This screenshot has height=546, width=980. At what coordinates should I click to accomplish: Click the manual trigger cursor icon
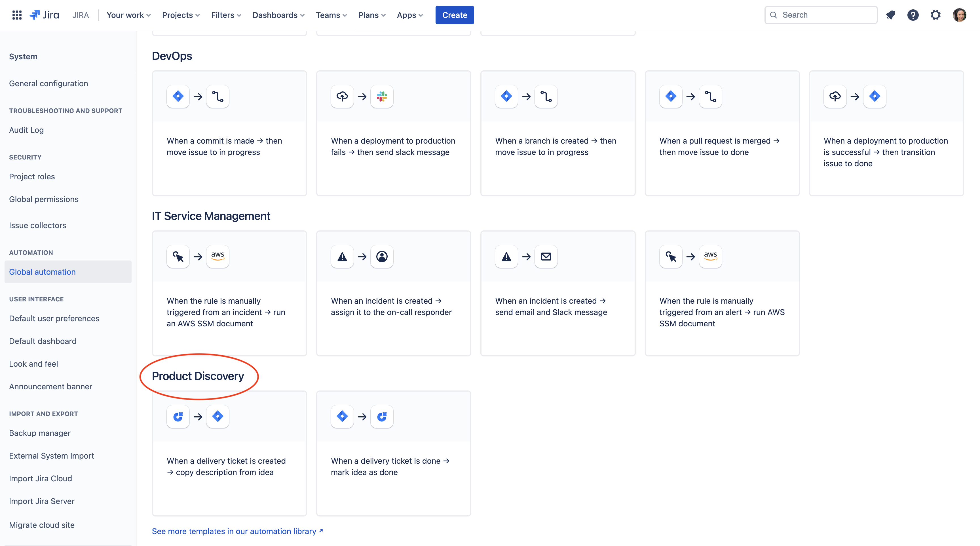tap(177, 256)
